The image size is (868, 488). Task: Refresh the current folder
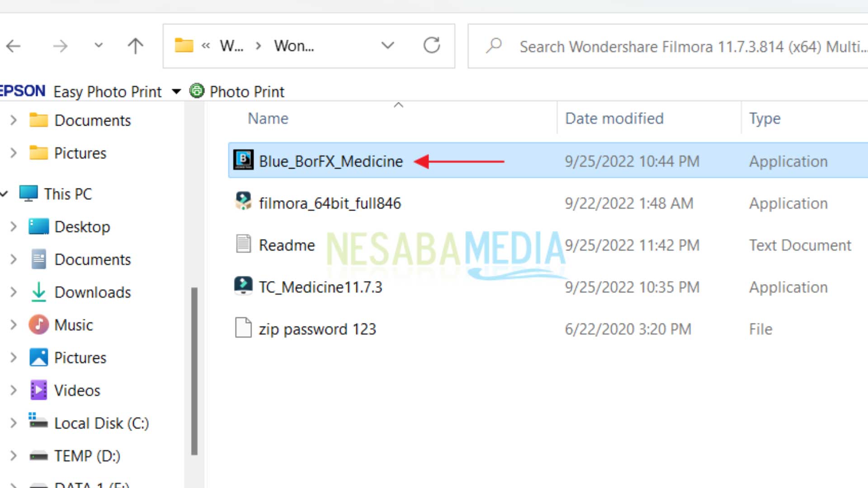click(432, 45)
